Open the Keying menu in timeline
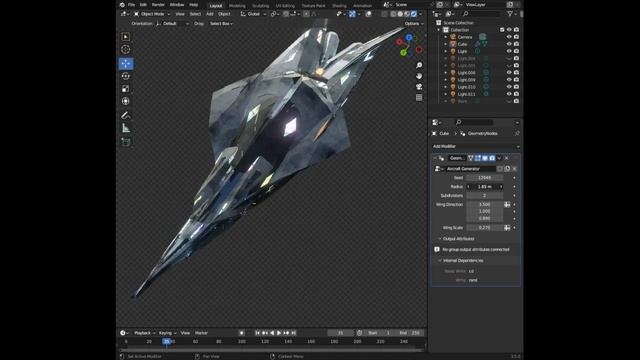The width and height of the screenshot is (640, 360). pos(167,333)
